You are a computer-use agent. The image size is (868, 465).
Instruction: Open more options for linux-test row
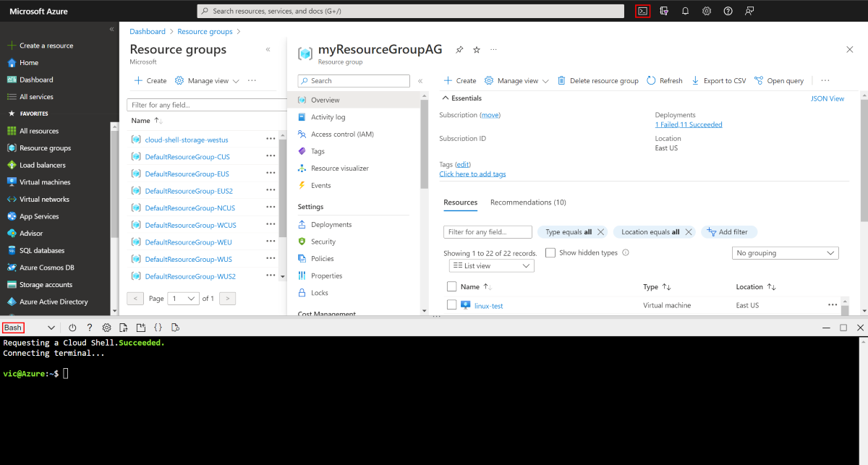click(833, 305)
